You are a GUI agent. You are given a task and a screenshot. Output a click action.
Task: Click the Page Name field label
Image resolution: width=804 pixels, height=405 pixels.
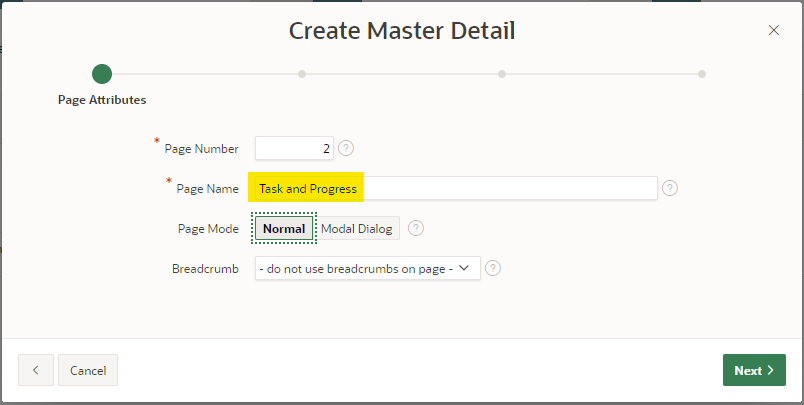pos(207,188)
